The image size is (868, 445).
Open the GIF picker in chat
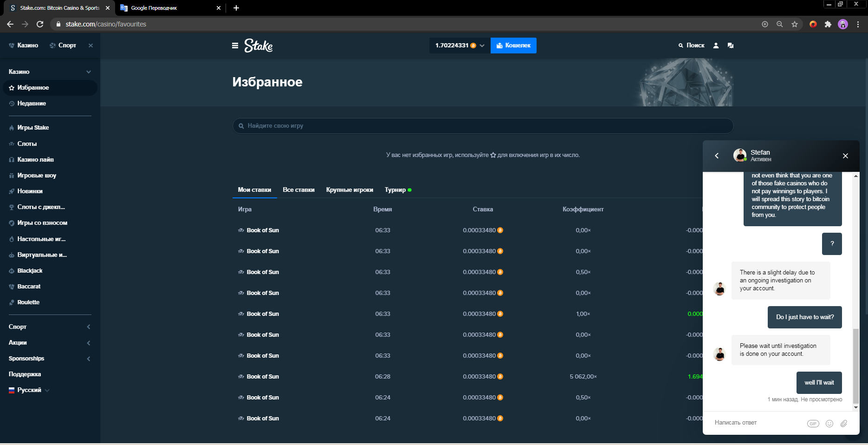[813, 424]
